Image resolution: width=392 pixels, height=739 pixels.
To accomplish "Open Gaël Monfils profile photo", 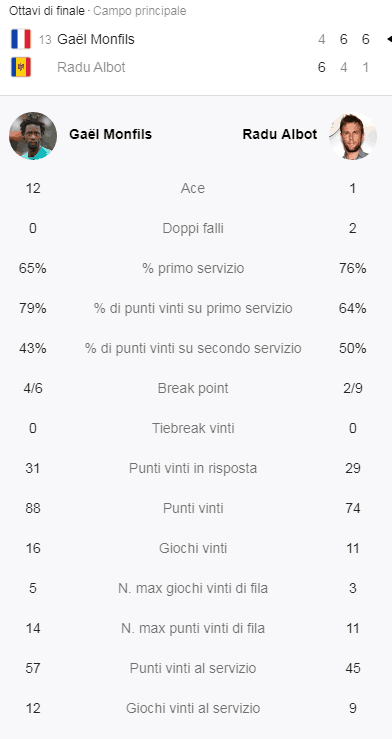I will 33,136.
